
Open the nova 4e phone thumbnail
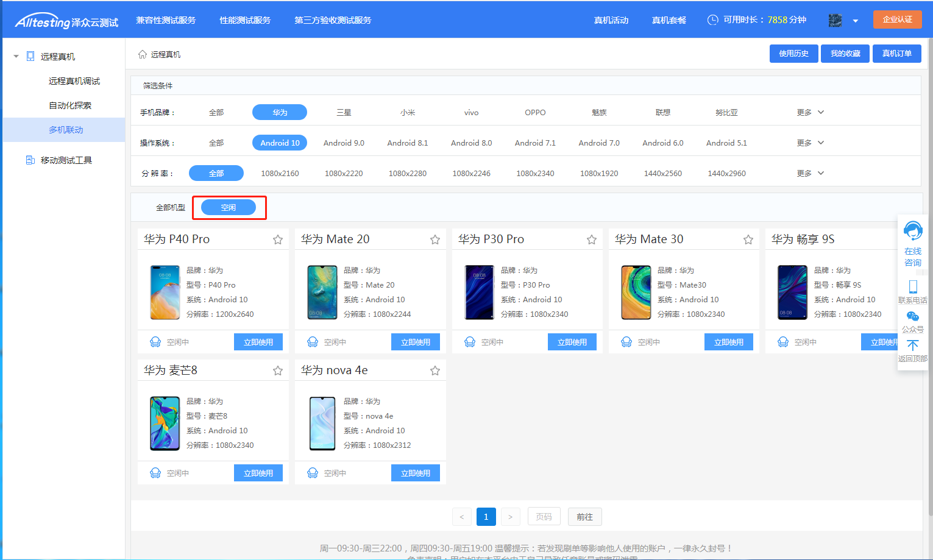point(322,424)
